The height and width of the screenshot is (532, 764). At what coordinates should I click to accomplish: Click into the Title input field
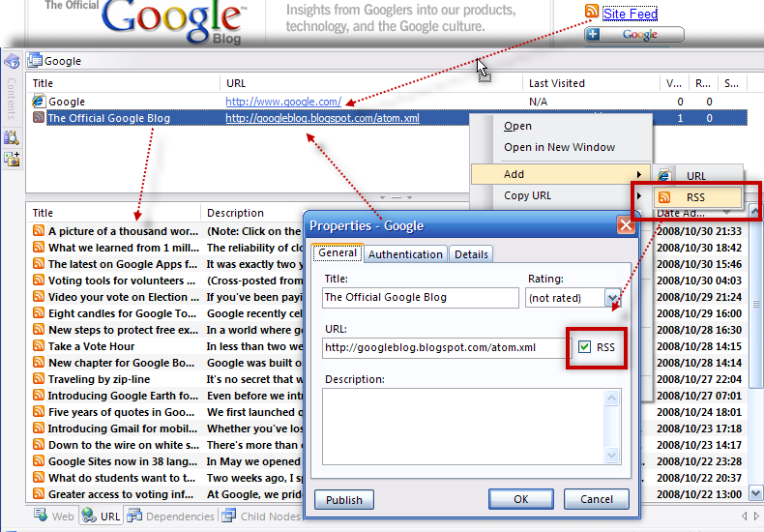pos(421,298)
